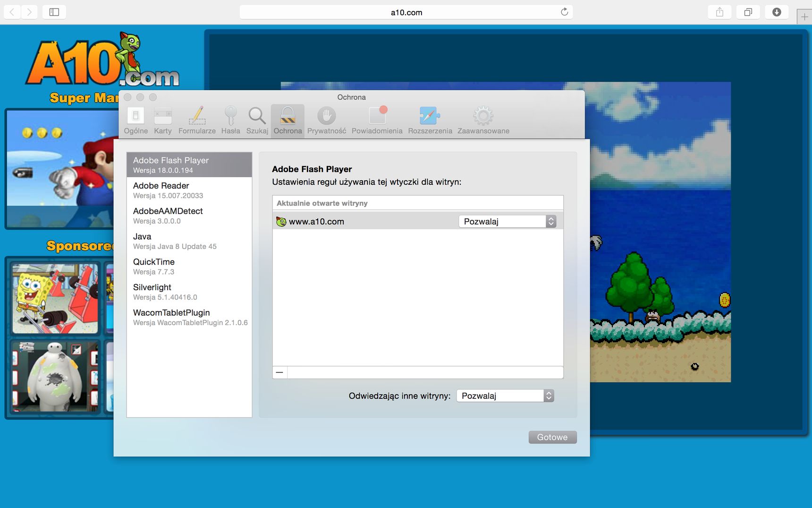Open the Hasła preferences tab
The image size is (812, 508).
(230, 121)
